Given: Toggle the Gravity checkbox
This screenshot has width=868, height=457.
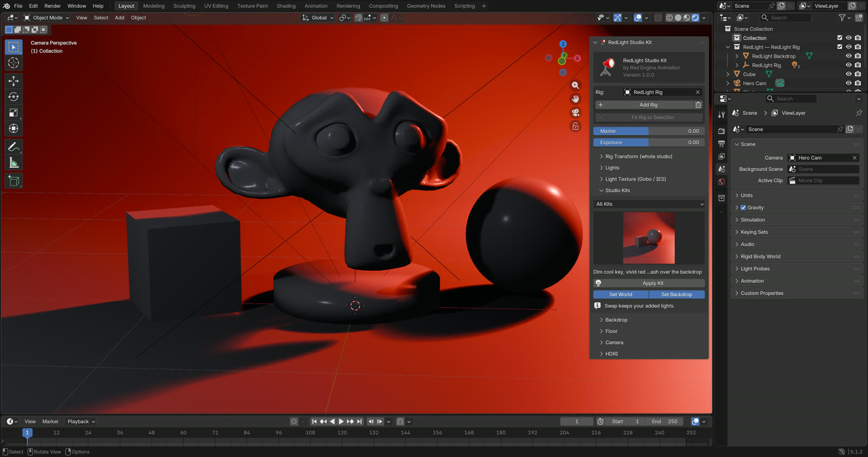Looking at the screenshot, I should 743,207.
